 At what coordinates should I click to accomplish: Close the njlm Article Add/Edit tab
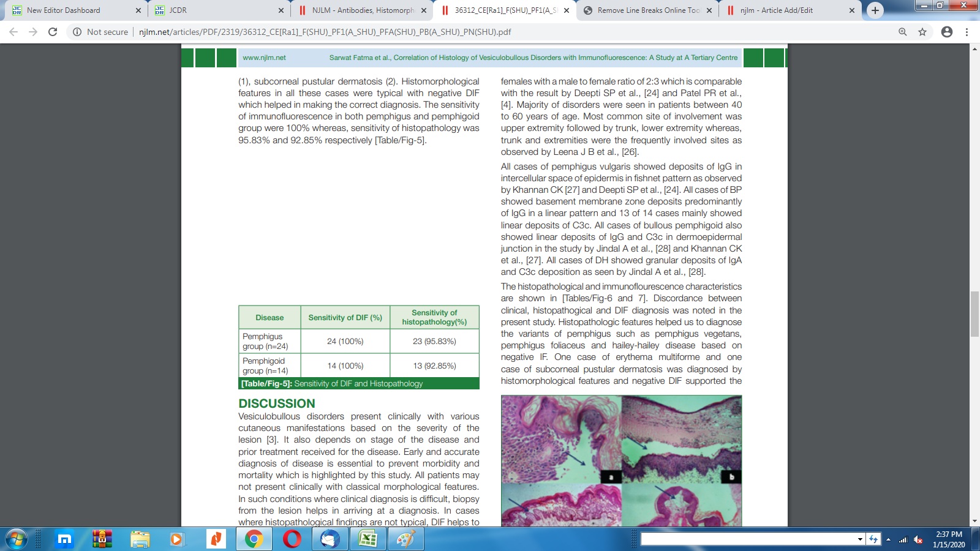852,10
